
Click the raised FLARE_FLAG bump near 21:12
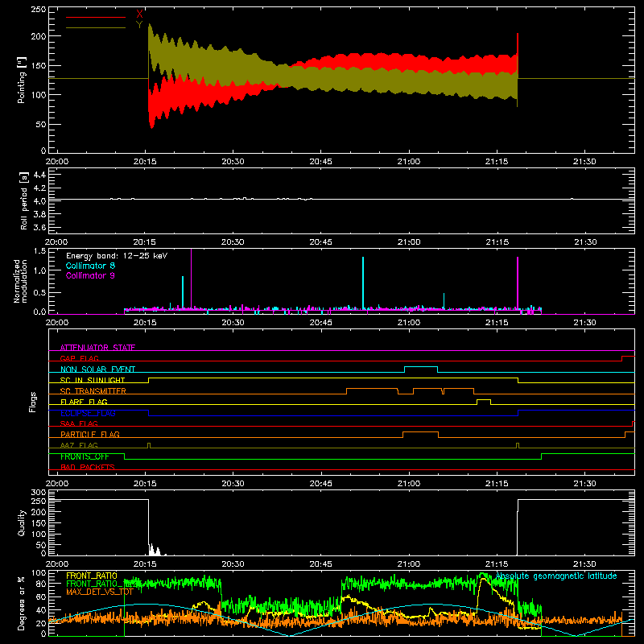484,399
